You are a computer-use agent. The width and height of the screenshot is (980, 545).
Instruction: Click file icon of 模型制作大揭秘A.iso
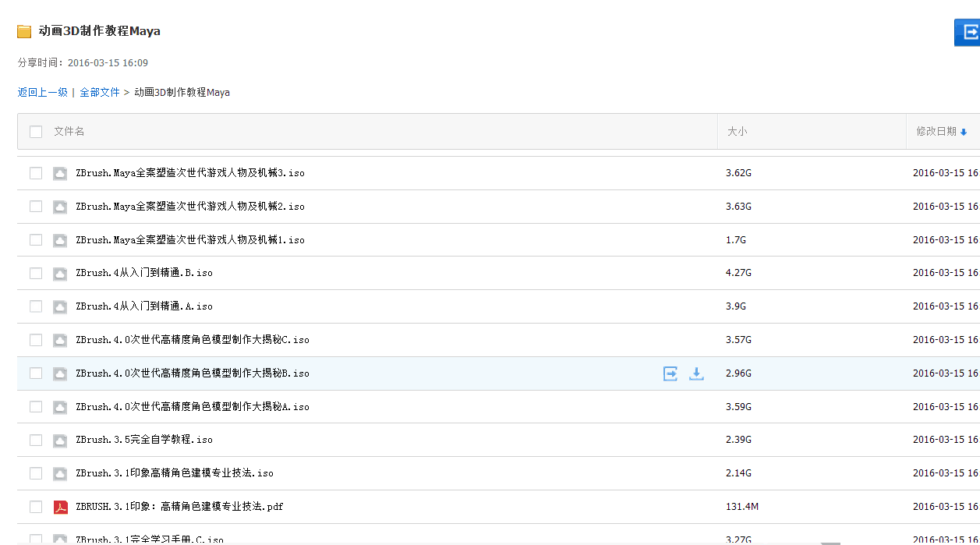coord(60,407)
